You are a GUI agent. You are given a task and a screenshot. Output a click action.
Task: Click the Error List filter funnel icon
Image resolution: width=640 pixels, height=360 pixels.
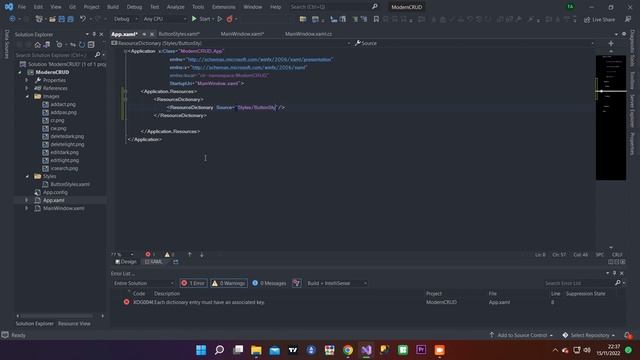coord(297,283)
